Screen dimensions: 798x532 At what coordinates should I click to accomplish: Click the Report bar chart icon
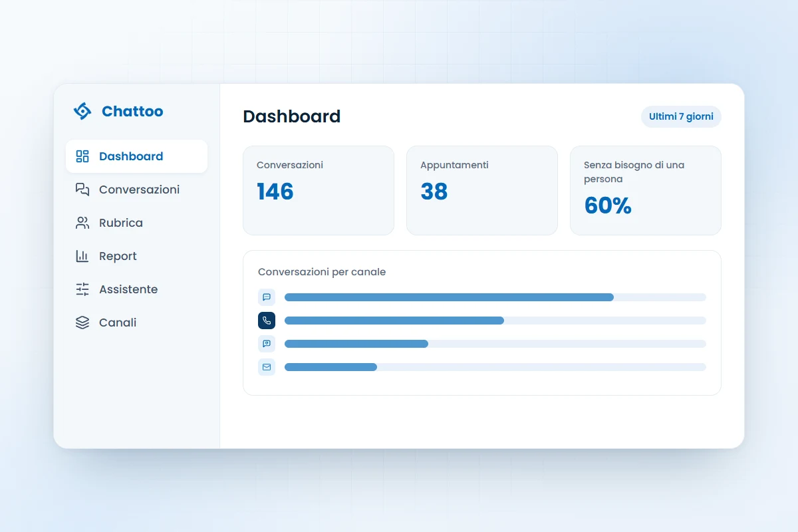pyautogui.click(x=82, y=256)
